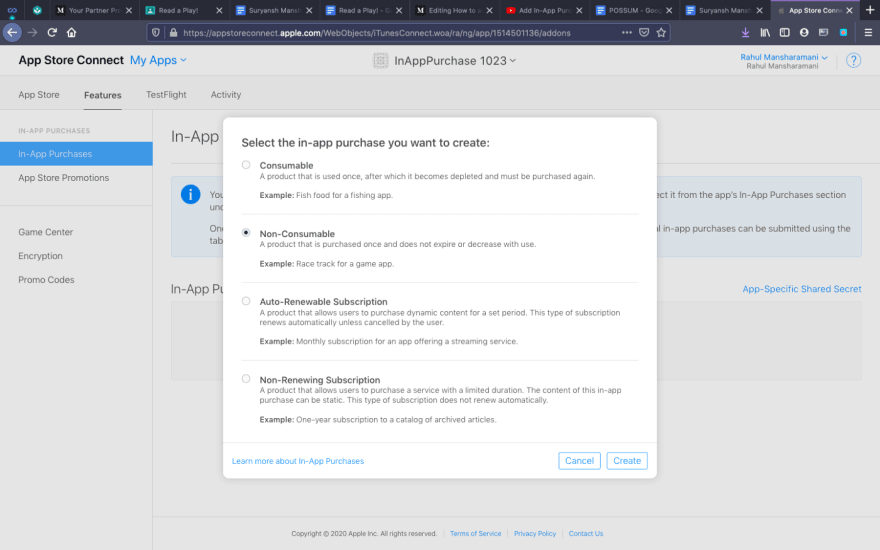Bookmark this page with the star icon
This screenshot has height=550, width=880.
[661, 33]
